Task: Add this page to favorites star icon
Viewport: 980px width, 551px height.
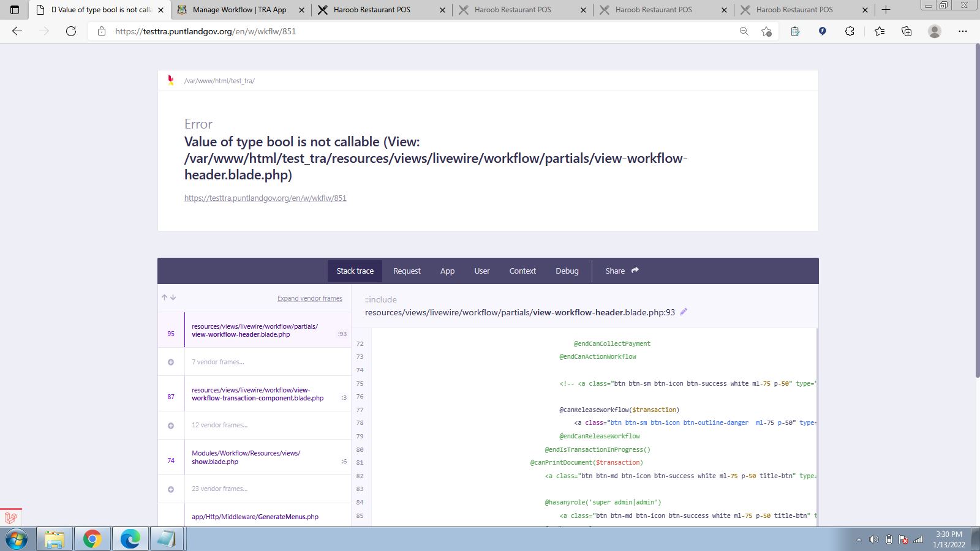Action: [x=766, y=31]
